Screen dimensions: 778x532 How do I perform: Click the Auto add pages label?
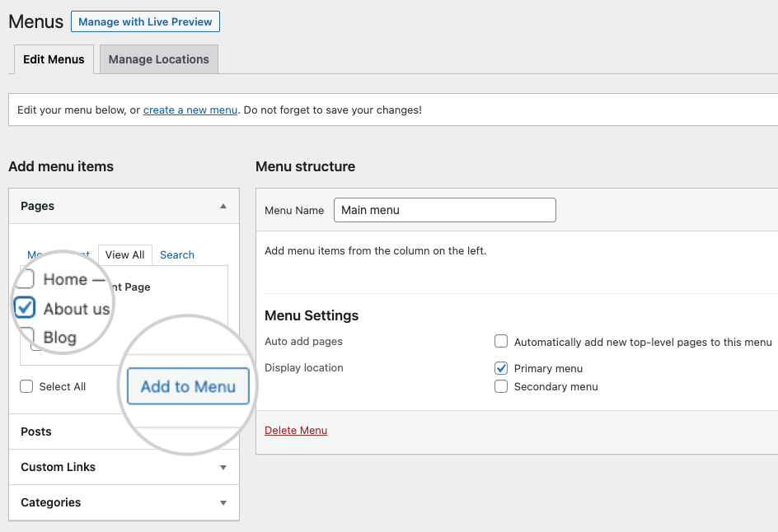tap(303, 342)
